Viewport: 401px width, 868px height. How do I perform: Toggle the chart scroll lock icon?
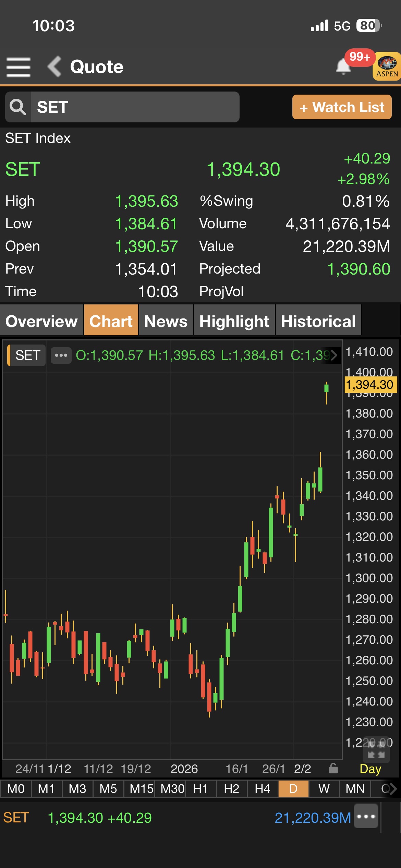[333, 769]
